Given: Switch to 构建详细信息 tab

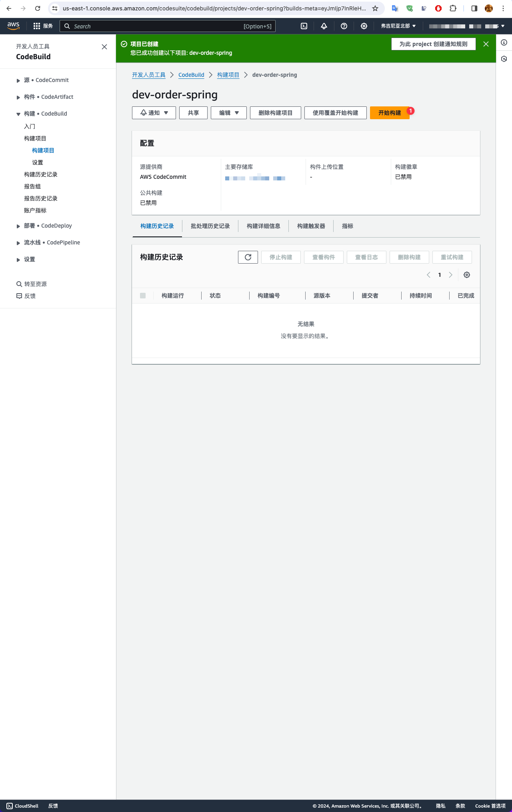Looking at the screenshot, I should 264,226.
